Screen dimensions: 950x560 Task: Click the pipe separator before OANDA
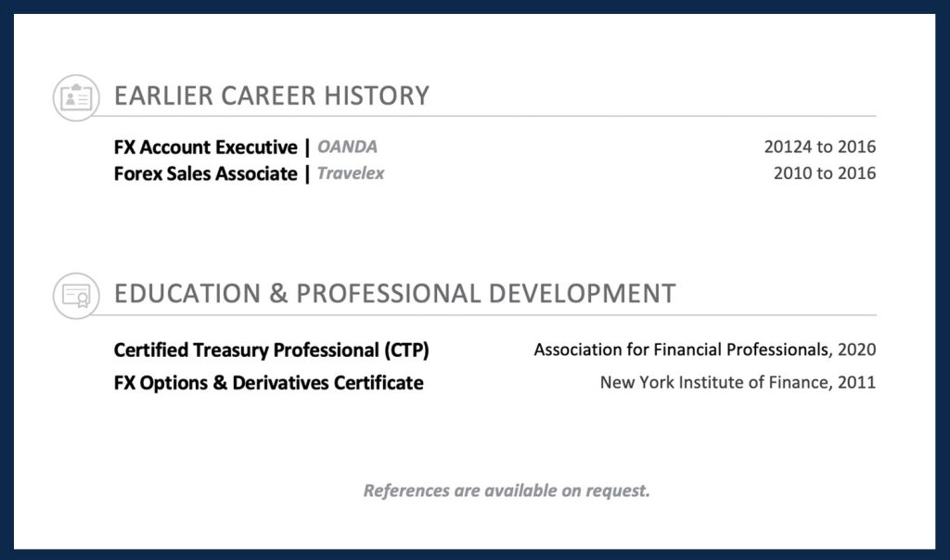click(307, 146)
